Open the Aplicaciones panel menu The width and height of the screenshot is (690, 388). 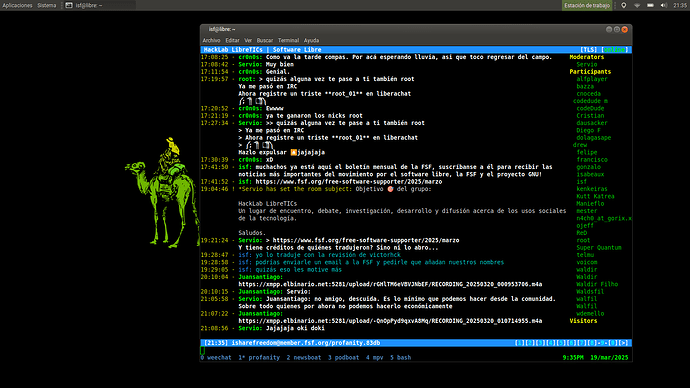[x=17, y=5]
